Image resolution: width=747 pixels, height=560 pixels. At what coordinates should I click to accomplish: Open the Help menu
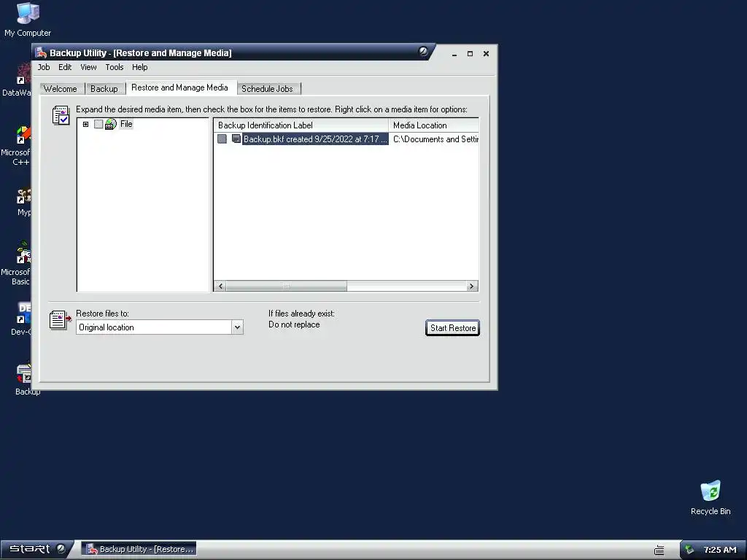[x=139, y=67]
